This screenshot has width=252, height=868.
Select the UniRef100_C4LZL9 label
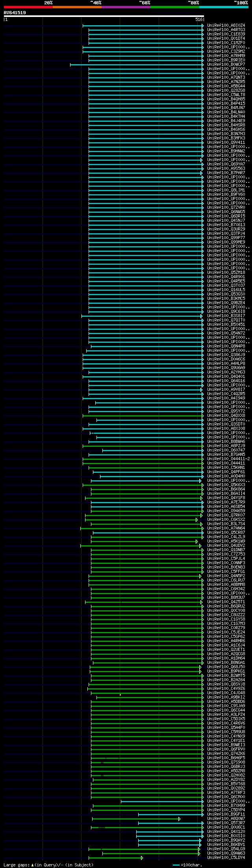coord(226,537)
